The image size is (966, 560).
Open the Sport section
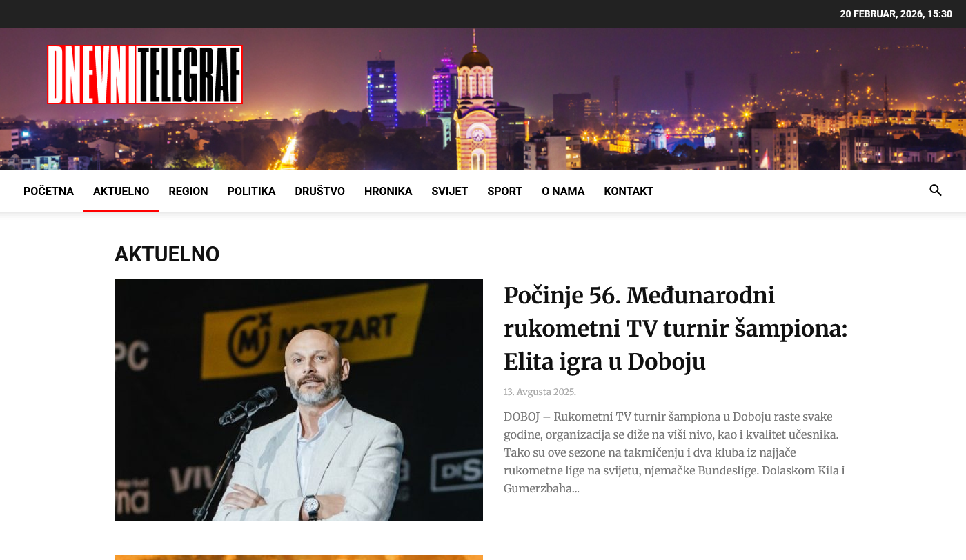[x=504, y=191]
